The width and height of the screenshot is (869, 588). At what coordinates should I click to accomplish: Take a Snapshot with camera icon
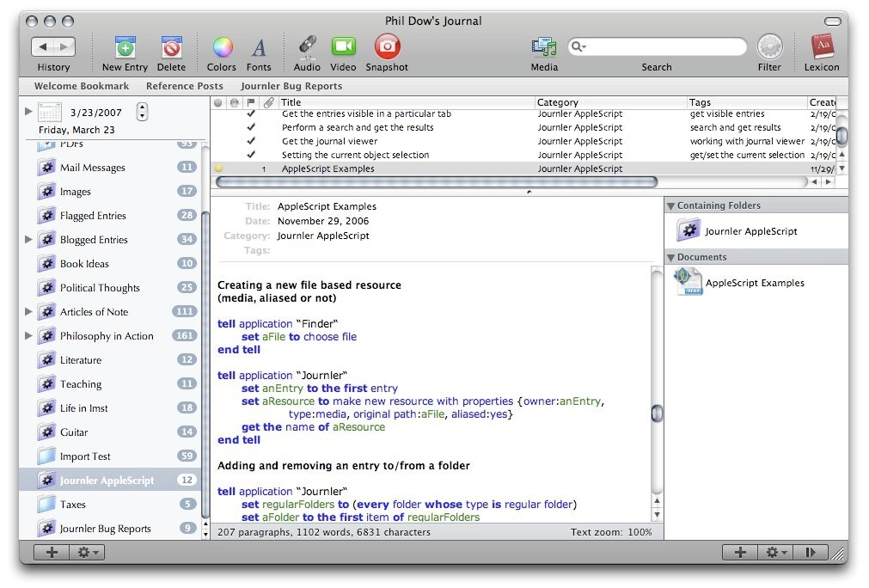click(x=387, y=46)
